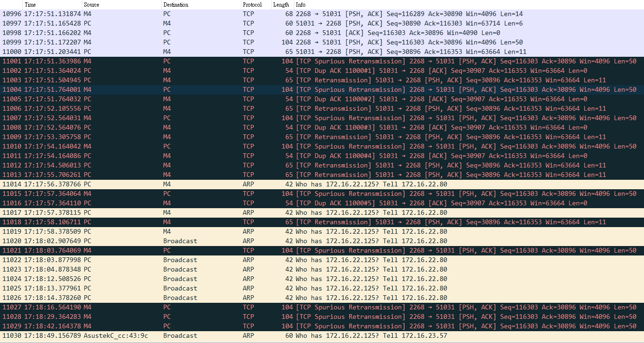Select Spurious Retransmission packet 11010
644x343 pixels.
point(322,147)
